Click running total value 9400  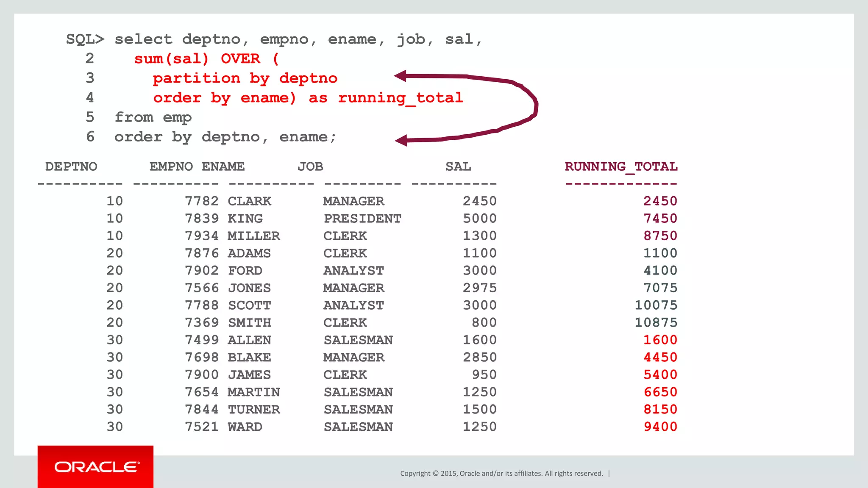click(x=660, y=427)
